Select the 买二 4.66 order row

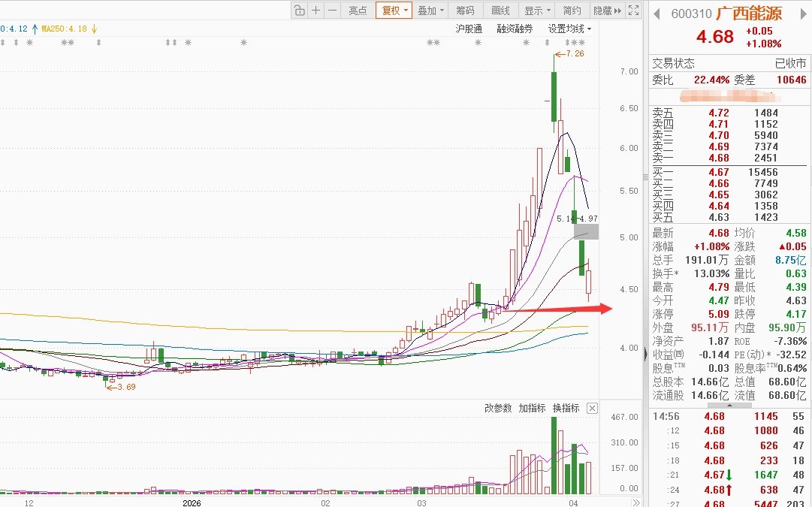(728, 184)
